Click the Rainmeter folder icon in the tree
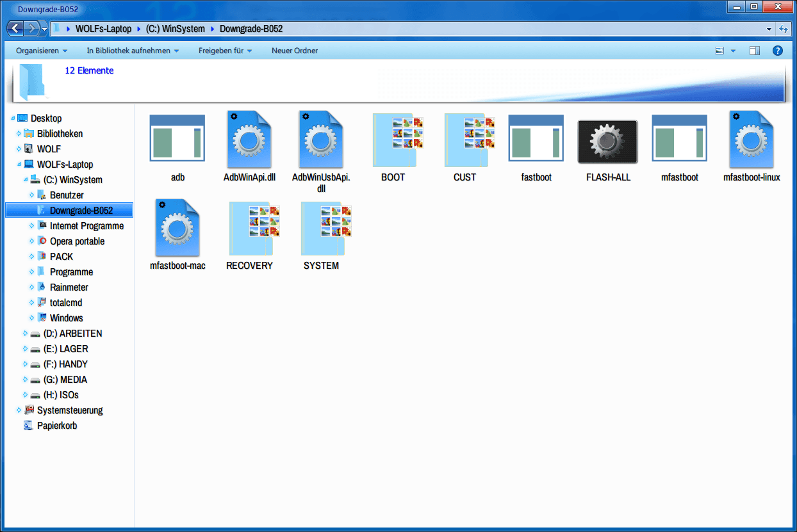Viewport: 797px width, 532px height. pyautogui.click(x=42, y=287)
